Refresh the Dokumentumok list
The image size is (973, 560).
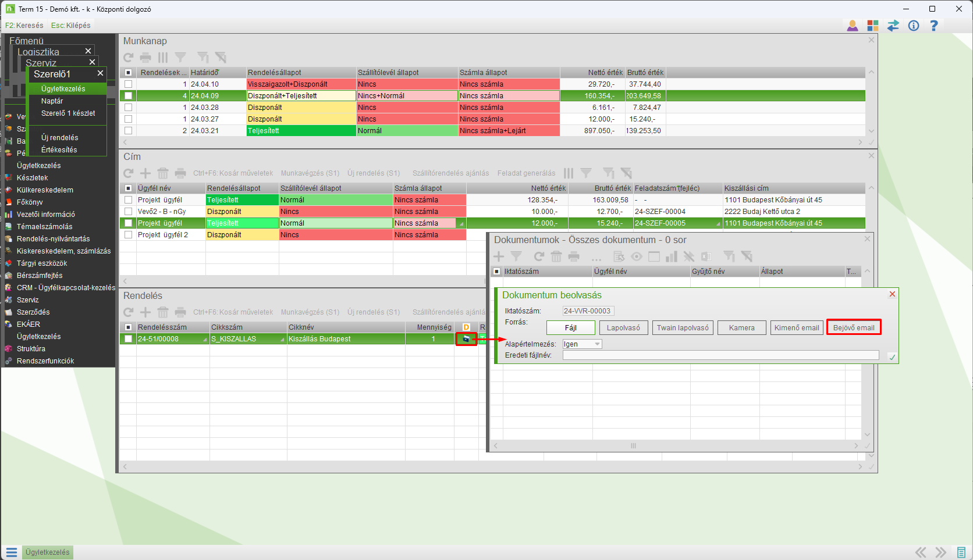[x=539, y=256]
